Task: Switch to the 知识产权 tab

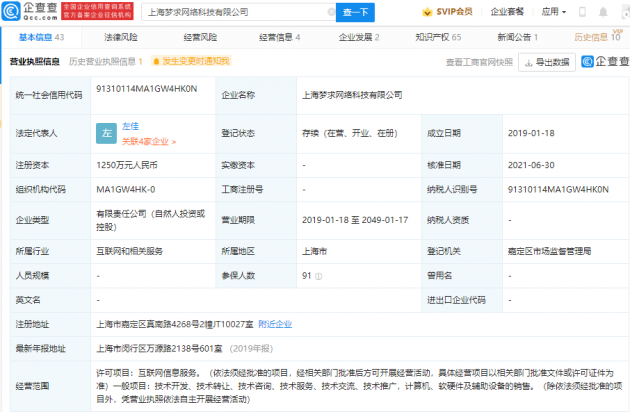Action: pos(438,37)
